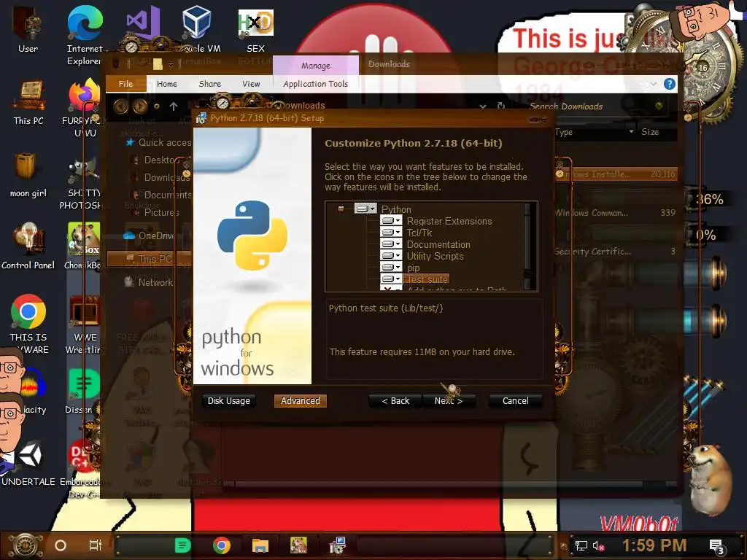Sort files by Size column
The image size is (747, 560).
pyautogui.click(x=650, y=132)
